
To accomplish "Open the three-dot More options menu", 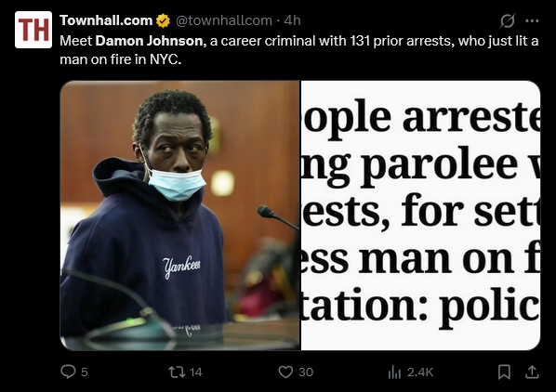I will 532,20.
